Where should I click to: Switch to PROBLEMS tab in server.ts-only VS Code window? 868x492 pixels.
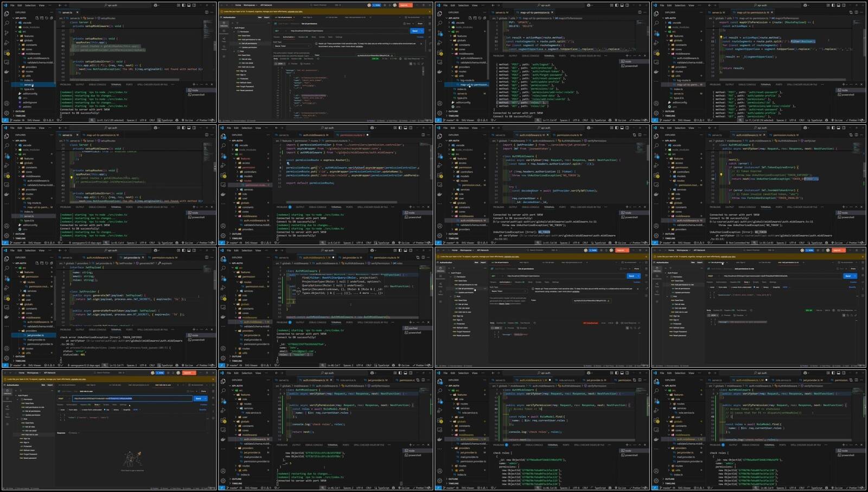coord(66,85)
